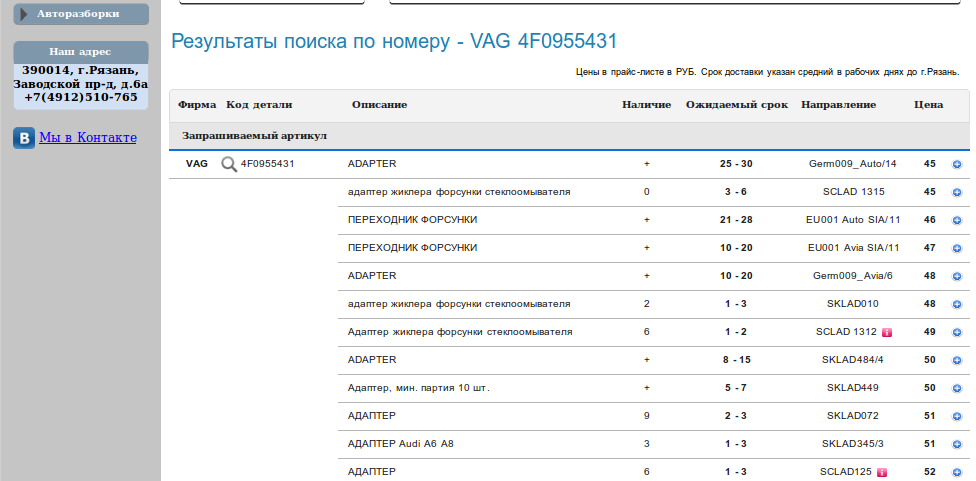Expand Авторазборки using its arrow
The height and width of the screenshot is (481, 976).
24,14
